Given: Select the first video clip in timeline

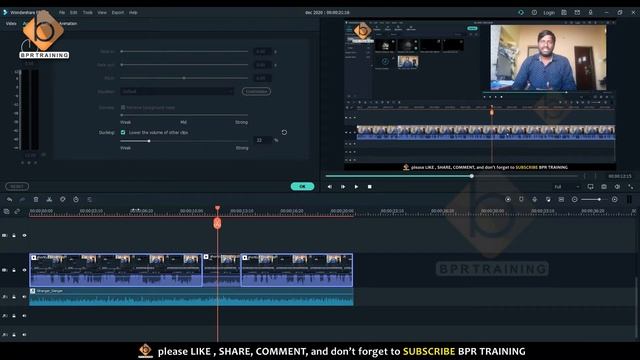Looking at the screenshot, I should coord(116,270).
